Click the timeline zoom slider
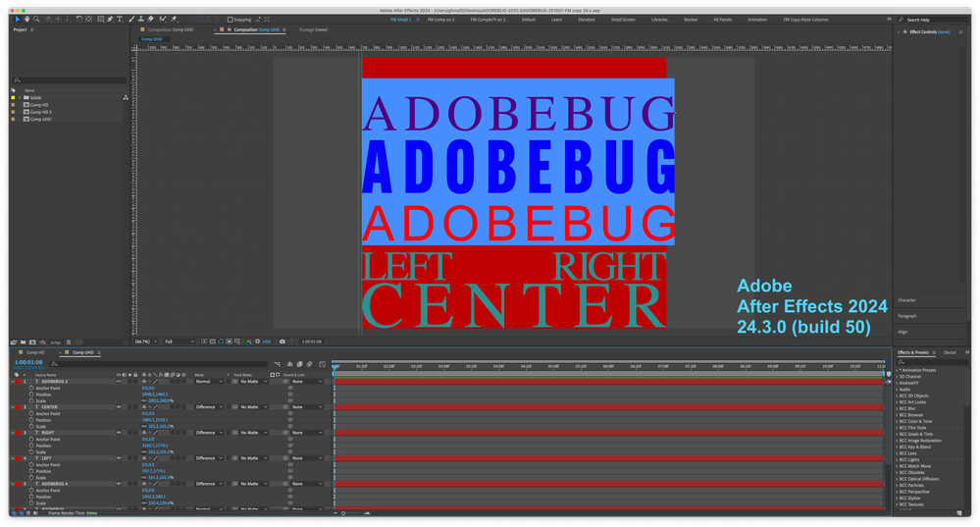Screen dimensions: 980x527 tap(351, 513)
